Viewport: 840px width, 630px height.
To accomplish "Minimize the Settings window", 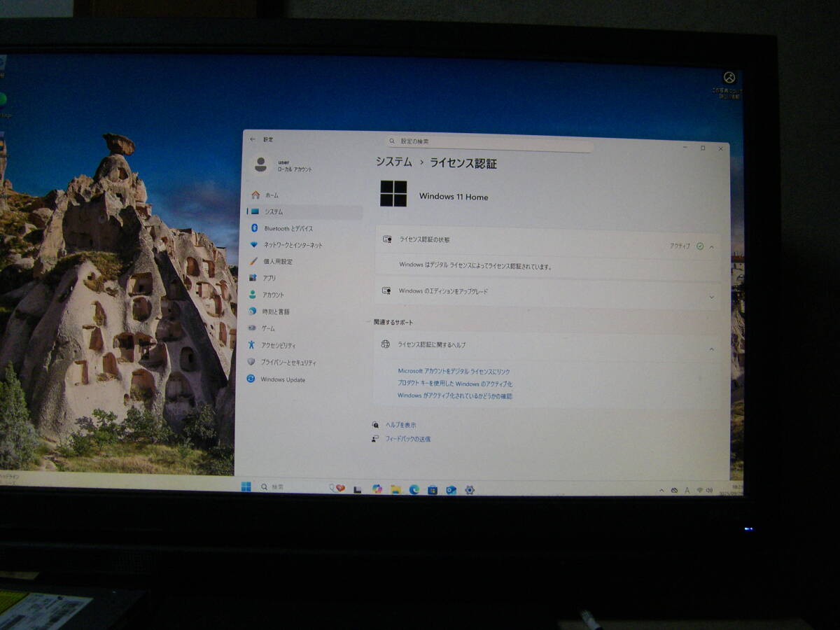I will 685,147.
